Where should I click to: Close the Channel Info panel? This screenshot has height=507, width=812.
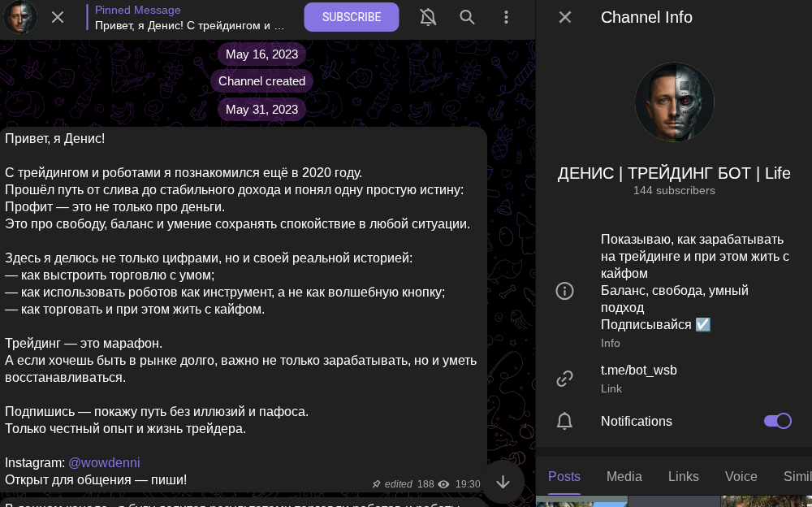click(565, 17)
